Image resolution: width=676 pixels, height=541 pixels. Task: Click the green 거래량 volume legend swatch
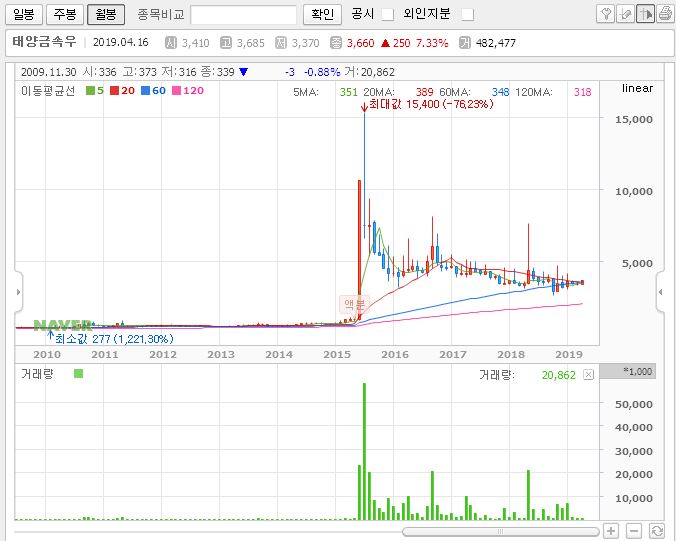[78, 373]
